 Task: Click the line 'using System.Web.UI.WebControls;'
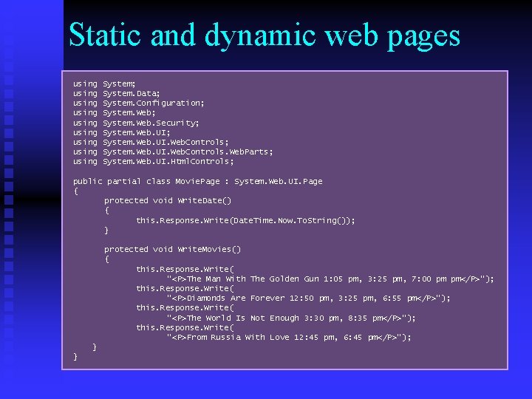coord(151,142)
